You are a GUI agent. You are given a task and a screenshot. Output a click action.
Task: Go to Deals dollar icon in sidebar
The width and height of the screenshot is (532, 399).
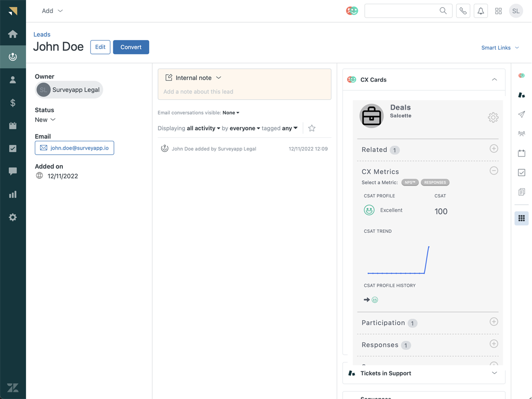coord(13,103)
